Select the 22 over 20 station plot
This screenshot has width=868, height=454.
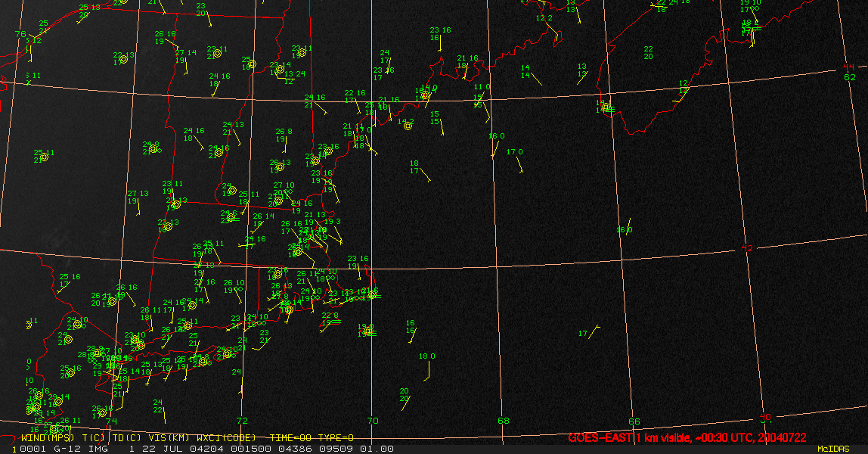coord(648,53)
